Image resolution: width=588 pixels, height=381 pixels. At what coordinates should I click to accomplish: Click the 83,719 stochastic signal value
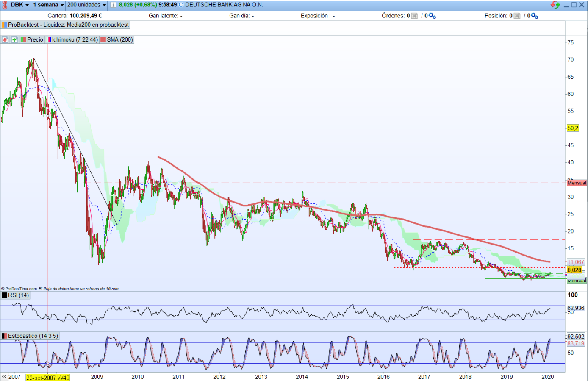click(x=576, y=343)
